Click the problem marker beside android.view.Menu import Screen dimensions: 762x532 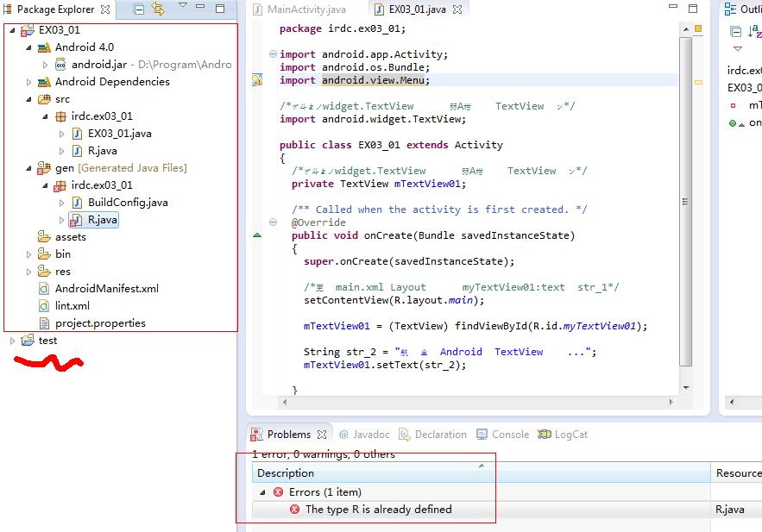[x=256, y=79]
